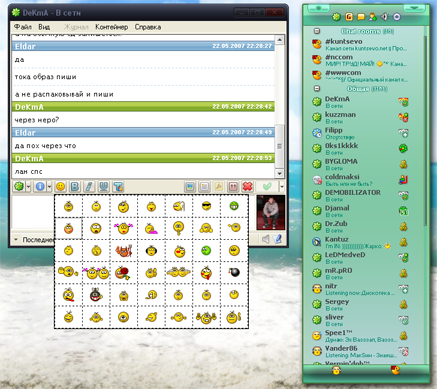The width and height of the screenshot is (437, 389).
Task: Toggle bold text formatting button
Action: click(x=75, y=187)
